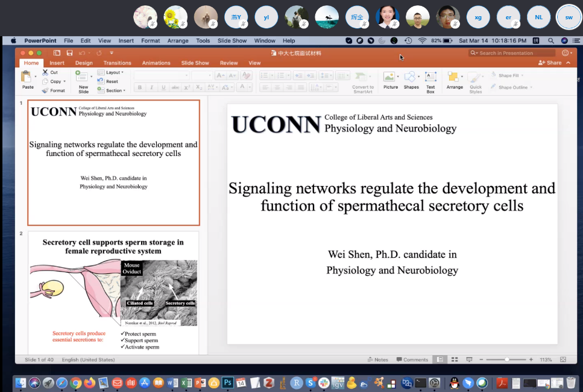Click the Search in Presentation field
Image resolution: width=583 pixels, height=392 pixels.
click(512, 53)
